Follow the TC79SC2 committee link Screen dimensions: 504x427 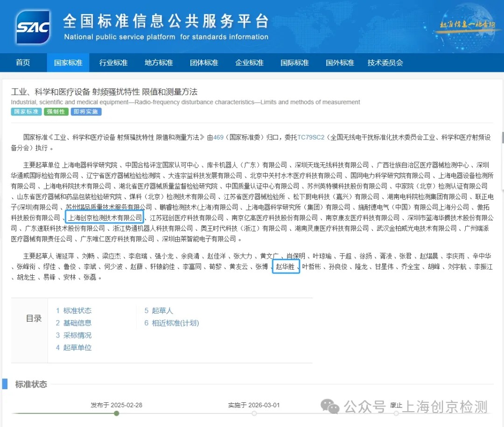click(310, 137)
